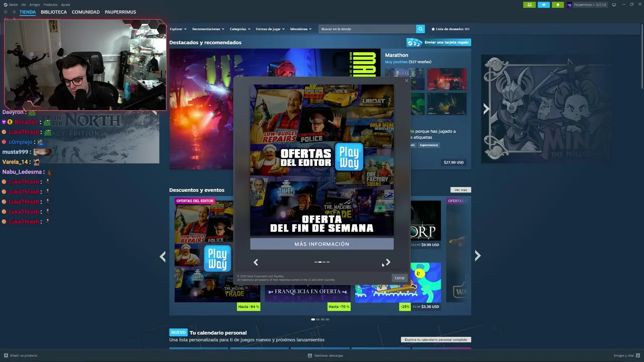Advance the featured Marathon carousel to next

pyautogui.click(x=486, y=109)
